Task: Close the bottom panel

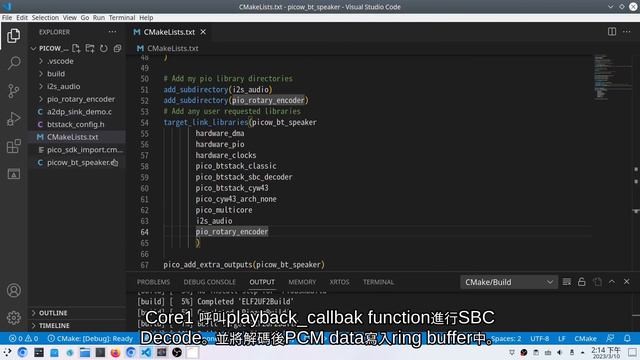Action: 627,282
